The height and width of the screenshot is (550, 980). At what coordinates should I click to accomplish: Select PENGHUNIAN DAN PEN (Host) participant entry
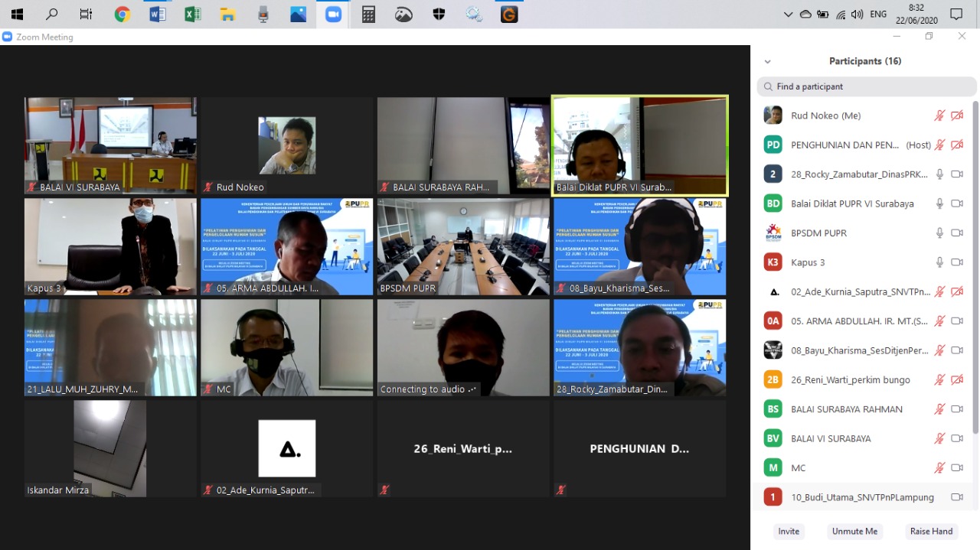pos(844,145)
